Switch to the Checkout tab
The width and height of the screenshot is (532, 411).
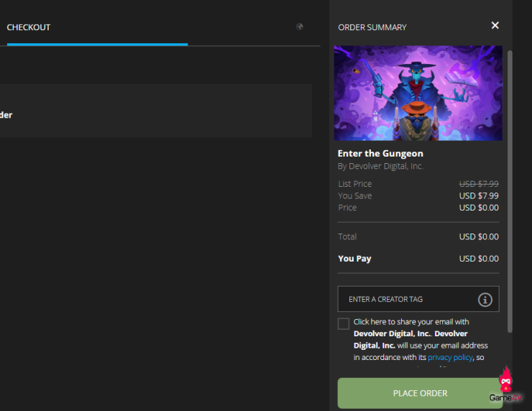click(x=29, y=27)
